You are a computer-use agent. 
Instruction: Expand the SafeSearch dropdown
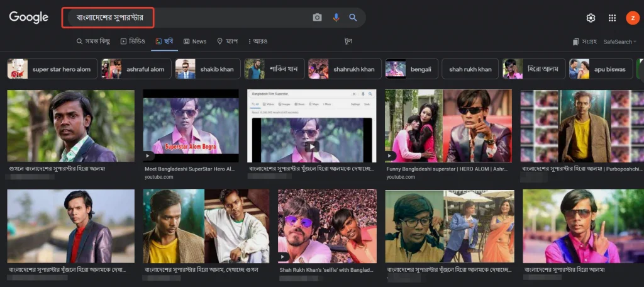619,42
